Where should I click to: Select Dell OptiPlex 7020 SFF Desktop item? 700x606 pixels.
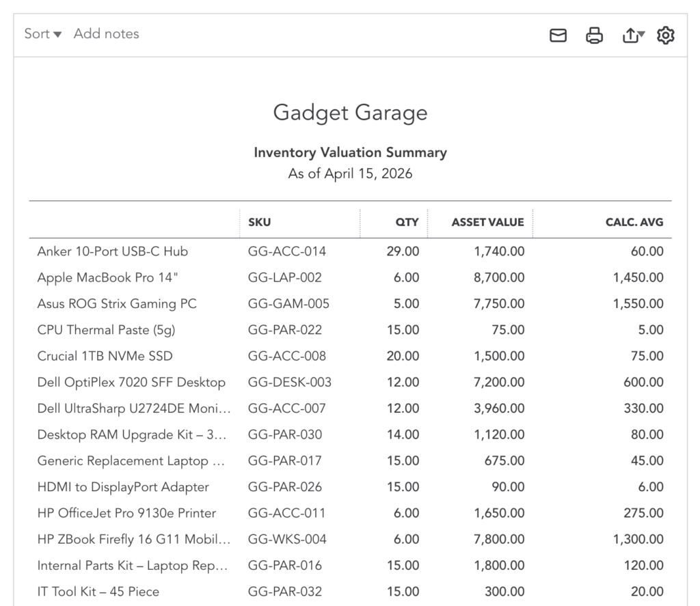(131, 383)
